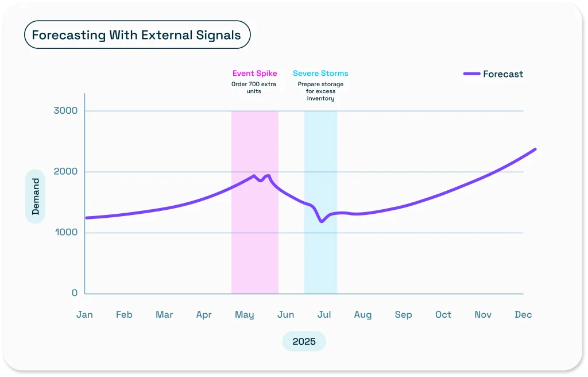The image size is (588, 377).
Task: Click the 2025 year pill
Action: pyautogui.click(x=304, y=341)
